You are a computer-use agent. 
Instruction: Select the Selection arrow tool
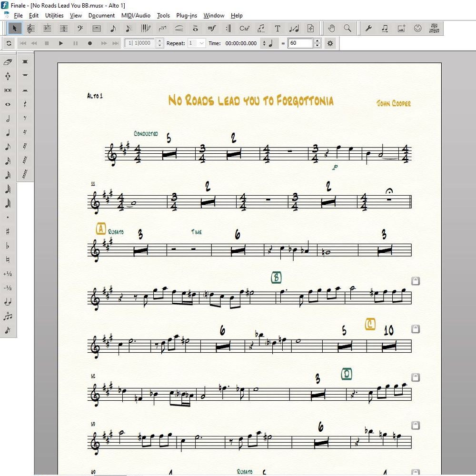tap(14, 29)
